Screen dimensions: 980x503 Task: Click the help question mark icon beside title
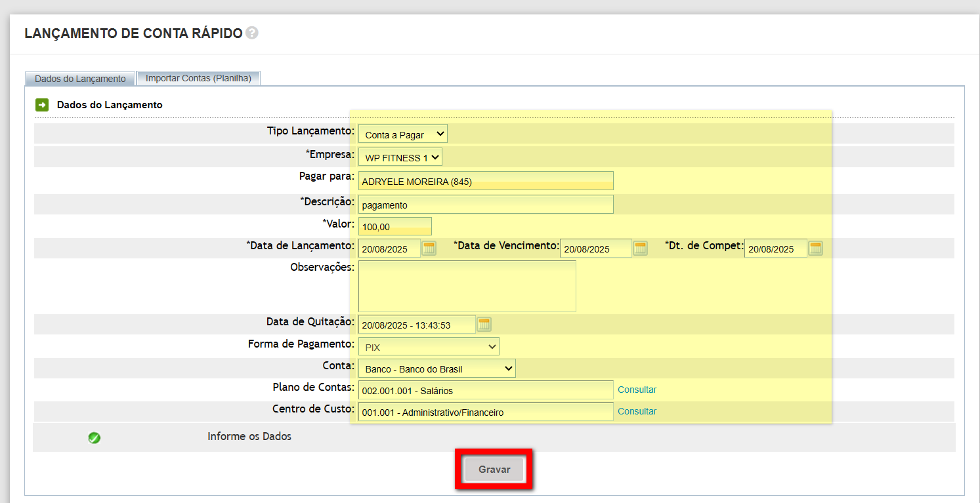pyautogui.click(x=252, y=33)
